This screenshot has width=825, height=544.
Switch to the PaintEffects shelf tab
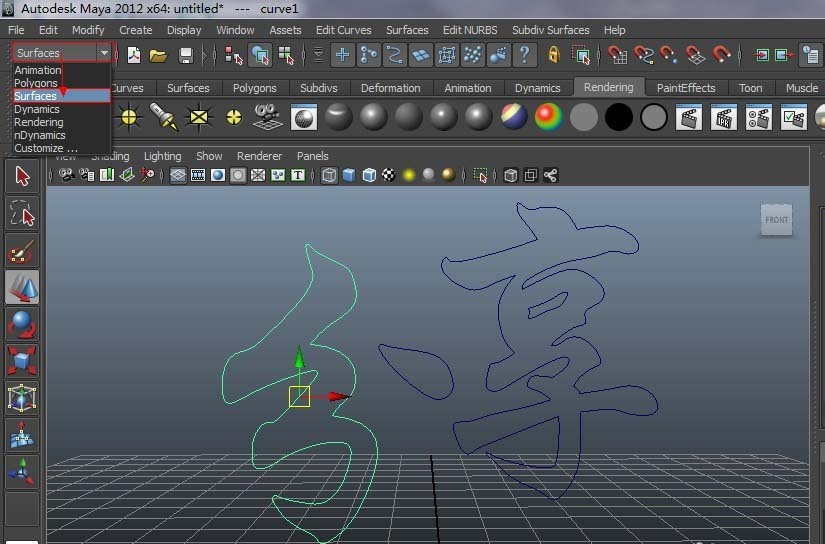pos(686,88)
